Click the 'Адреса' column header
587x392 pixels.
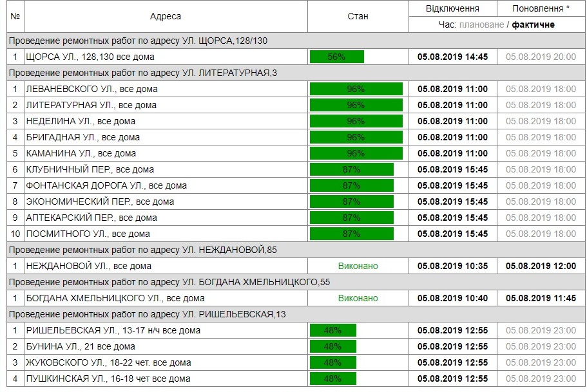coord(166,16)
